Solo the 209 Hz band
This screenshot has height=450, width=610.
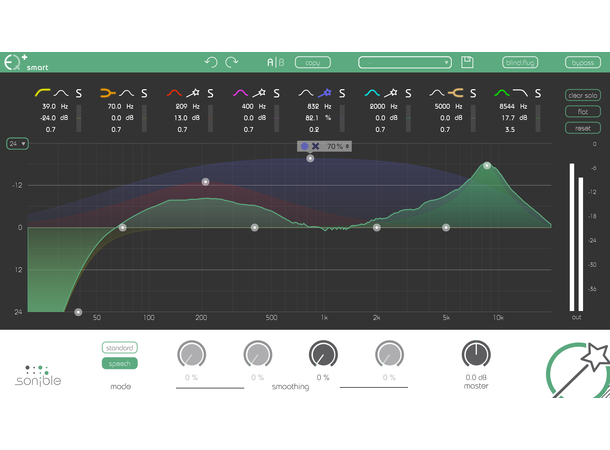tap(210, 93)
